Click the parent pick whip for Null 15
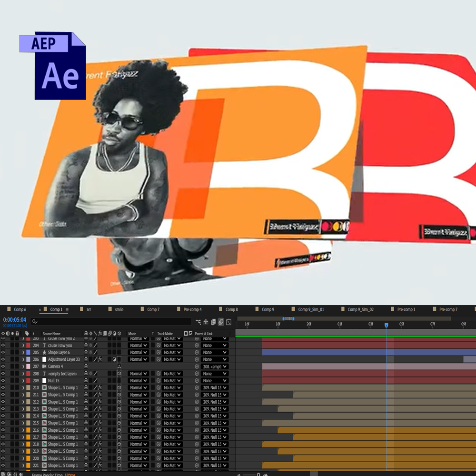 (x=197, y=381)
